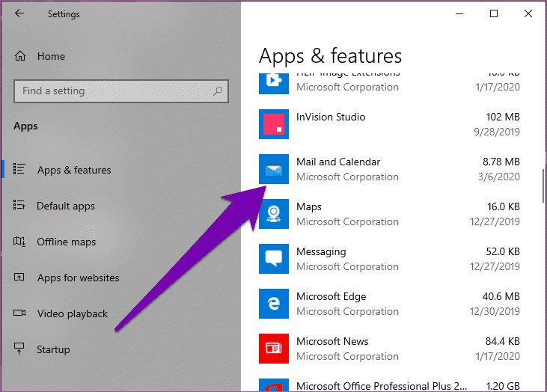Image resolution: width=547 pixels, height=392 pixels.
Task: Click the 84.4 KB size value
Action: coord(502,341)
